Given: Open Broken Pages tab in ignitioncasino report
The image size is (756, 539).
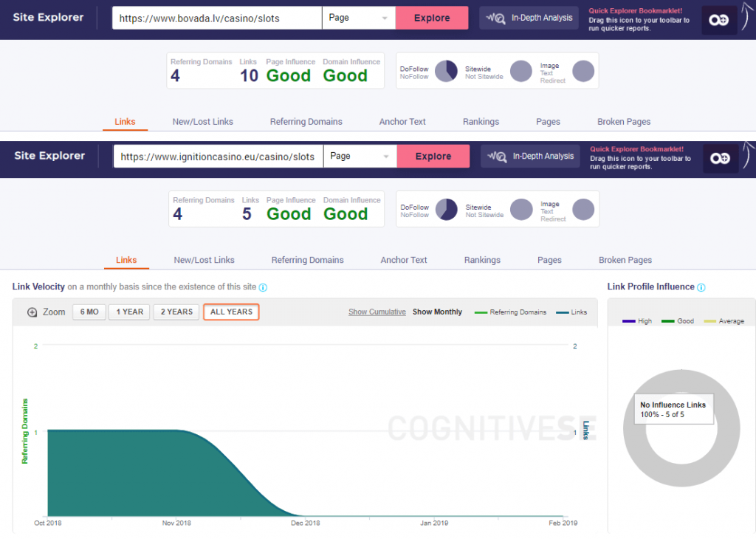Looking at the screenshot, I should (x=625, y=260).
